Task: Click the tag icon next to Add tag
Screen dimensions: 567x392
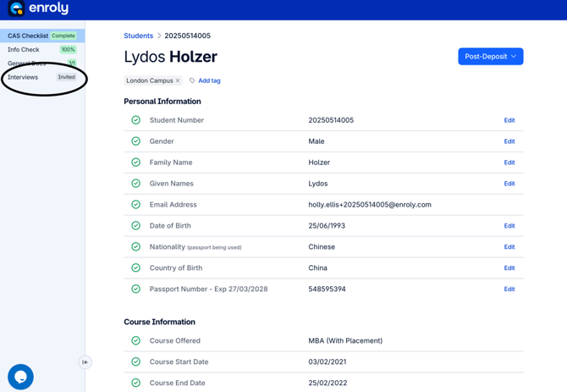Action: pyautogui.click(x=192, y=80)
